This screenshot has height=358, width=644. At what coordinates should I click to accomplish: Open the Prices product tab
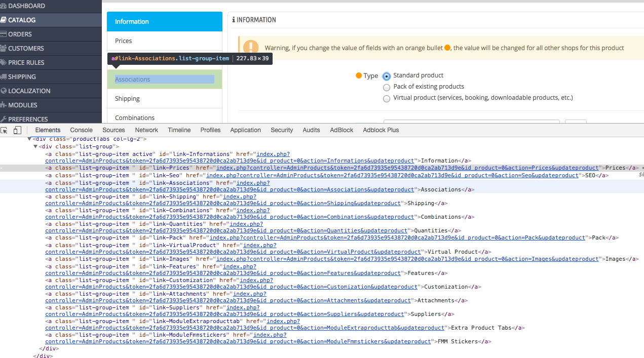[x=165, y=41]
